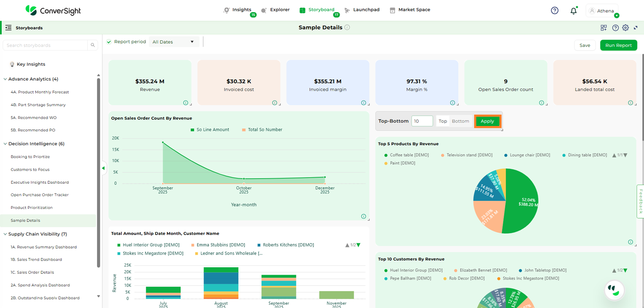Click the Apply button
Image resolution: width=644 pixels, height=308 pixels.
[487, 121]
